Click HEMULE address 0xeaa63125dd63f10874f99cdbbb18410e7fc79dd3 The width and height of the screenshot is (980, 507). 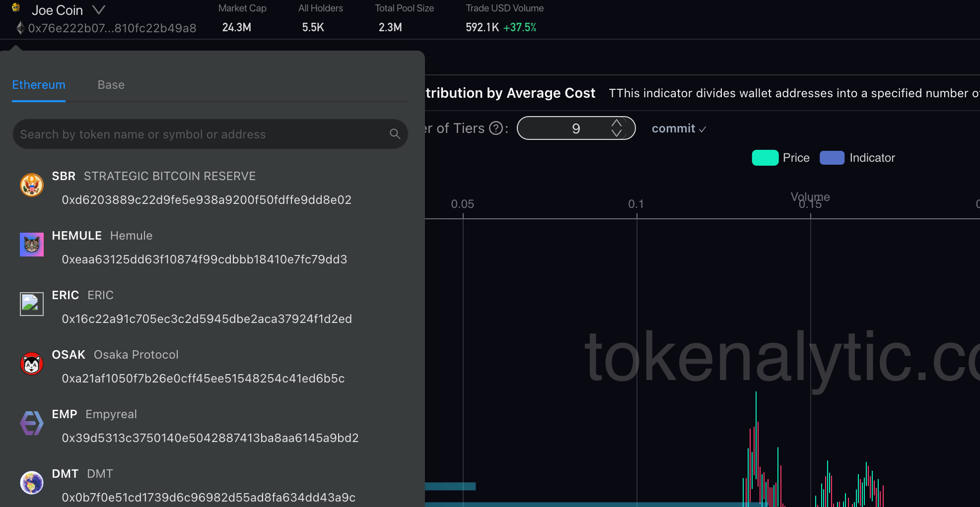click(205, 259)
